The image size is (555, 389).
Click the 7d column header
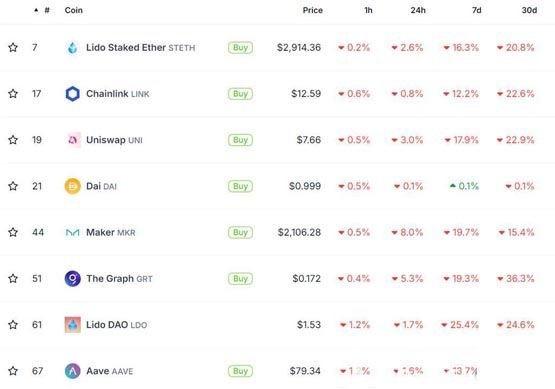tap(476, 10)
